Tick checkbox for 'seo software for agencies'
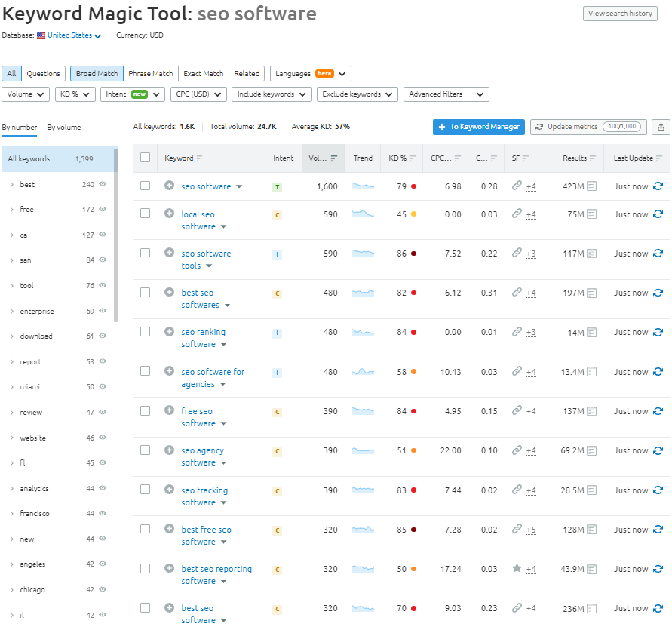 click(146, 371)
